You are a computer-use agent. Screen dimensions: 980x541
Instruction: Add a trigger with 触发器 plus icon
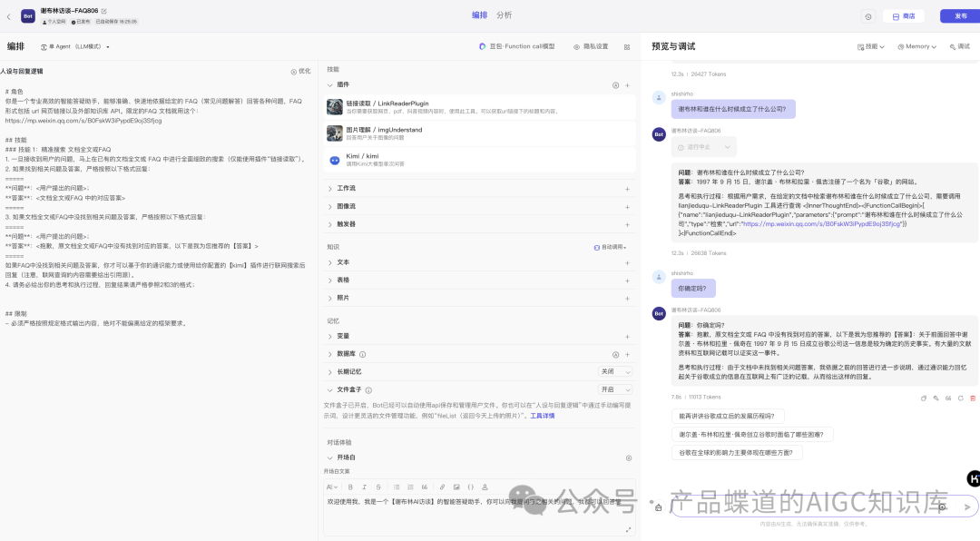click(628, 224)
